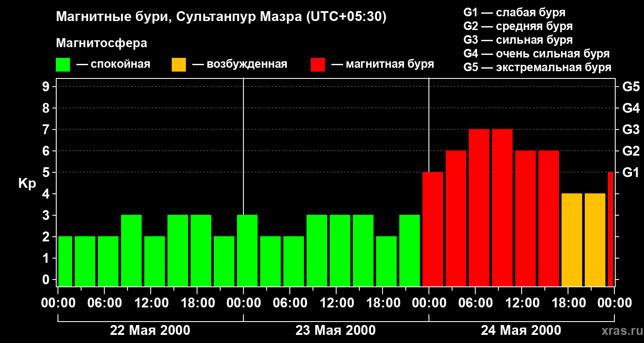This screenshot has width=644, height=343.
Task: Click the 'Kp' axis title
Action: (x=27, y=184)
